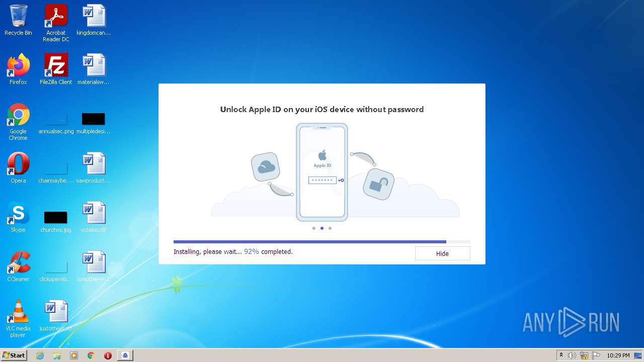
Task: Click the iCloud icon in the illustration
Action: 266,166
